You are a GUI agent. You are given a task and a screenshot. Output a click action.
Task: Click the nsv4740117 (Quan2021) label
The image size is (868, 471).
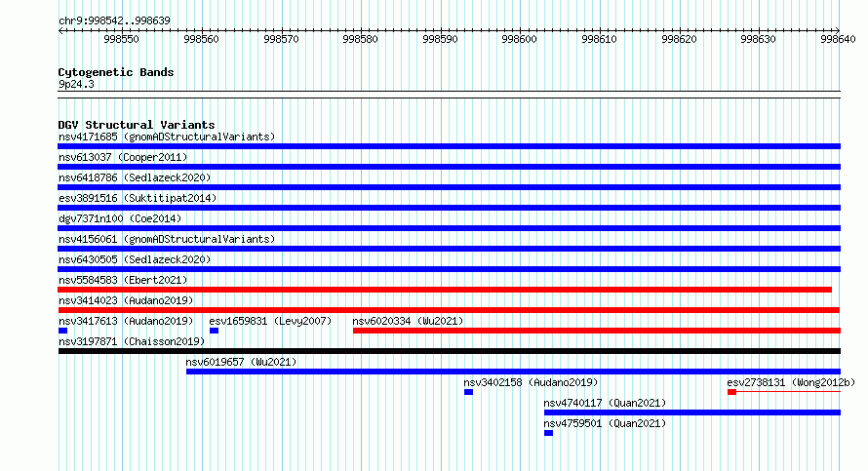point(605,403)
